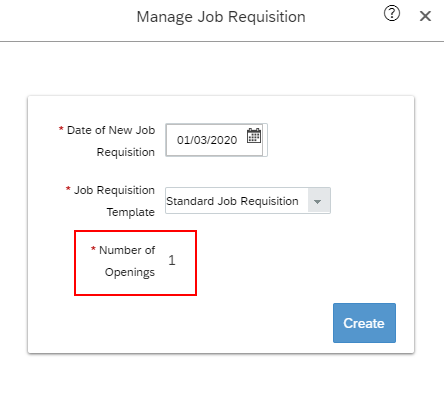Click the narrow strip right of calendar icon
Screen dimensions: 444x417
(265, 140)
